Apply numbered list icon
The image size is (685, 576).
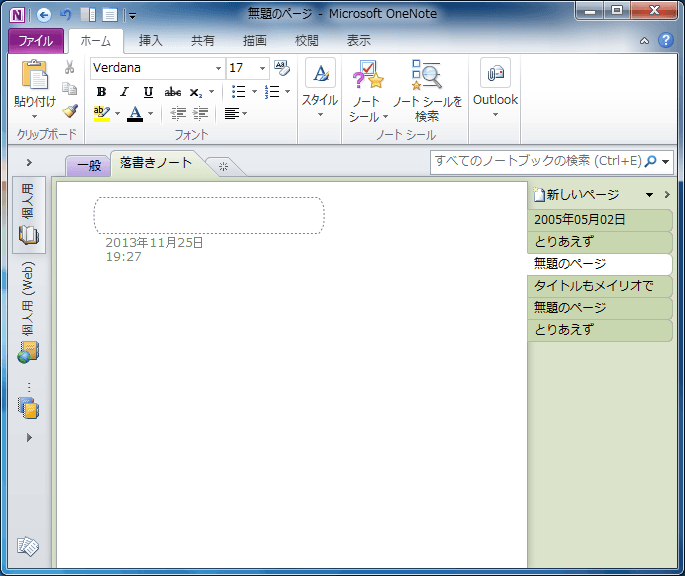coord(272,92)
